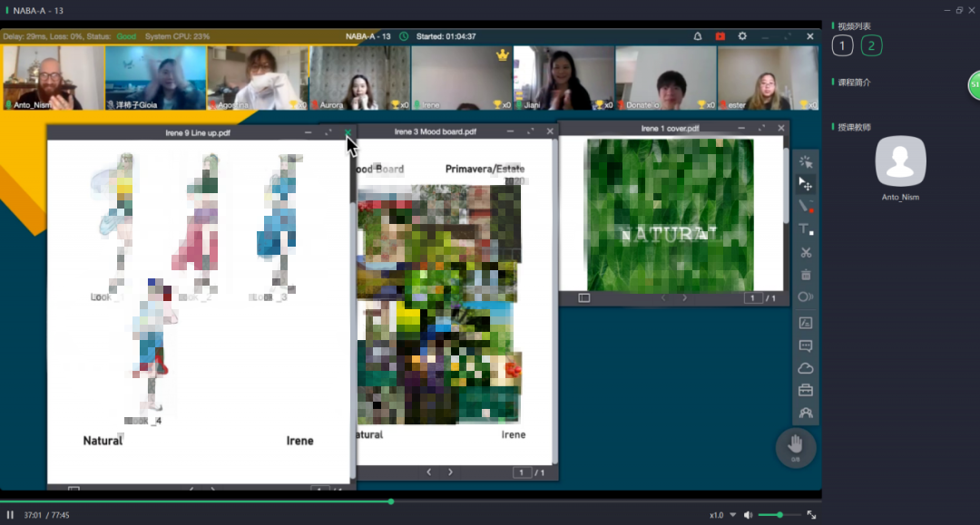980x525 pixels.
Task: Click the 课程简介 section heading
Action: pos(854,83)
